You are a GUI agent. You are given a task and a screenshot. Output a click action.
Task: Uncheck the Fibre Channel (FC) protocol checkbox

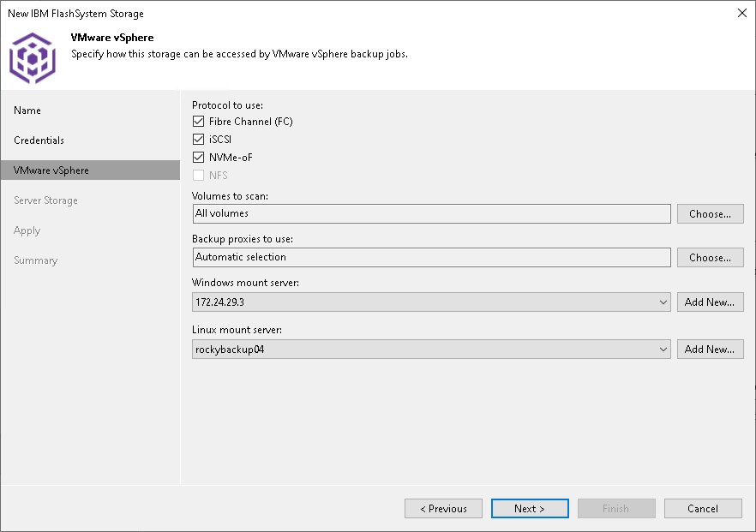point(198,121)
